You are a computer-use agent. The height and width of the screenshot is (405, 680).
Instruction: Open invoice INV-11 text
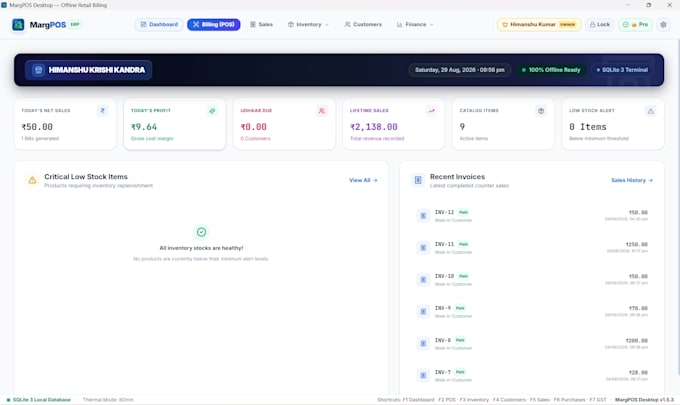[x=444, y=244]
